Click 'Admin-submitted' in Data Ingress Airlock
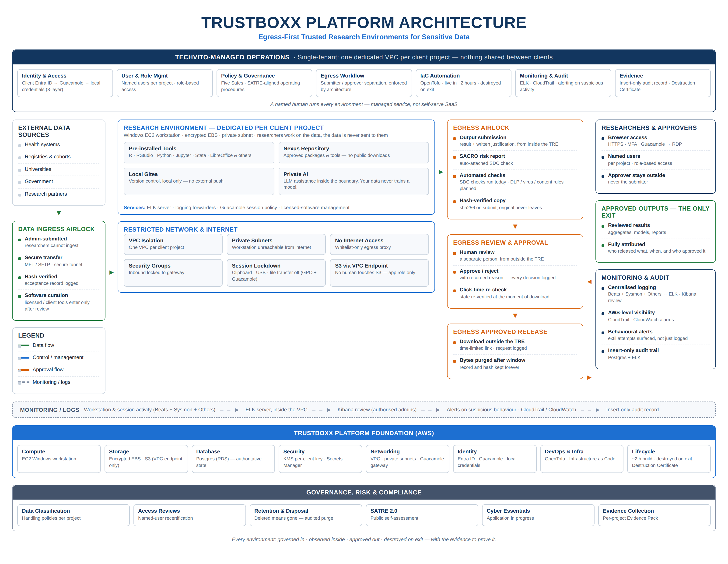728x564 pixels. 46,239
